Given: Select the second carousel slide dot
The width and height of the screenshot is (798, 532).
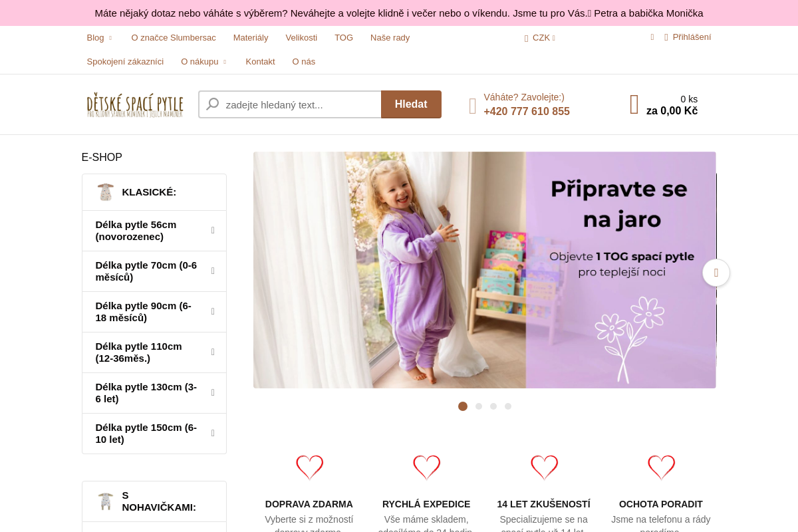Looking at the screenshot, I should pos(479,406).
